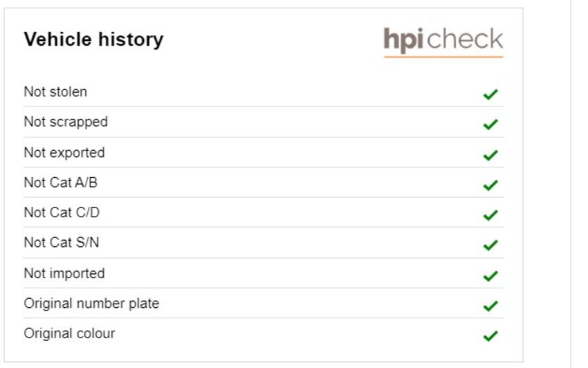Select the Not imported row label
Viewport: 588px width, 368px height.
[64, 273]
